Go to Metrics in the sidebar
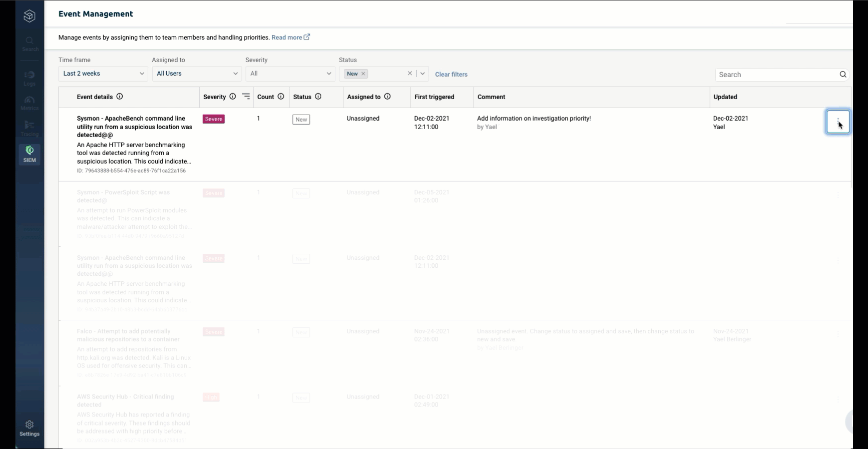The height and width of the screenshot is (449, 868). [30, 103]
